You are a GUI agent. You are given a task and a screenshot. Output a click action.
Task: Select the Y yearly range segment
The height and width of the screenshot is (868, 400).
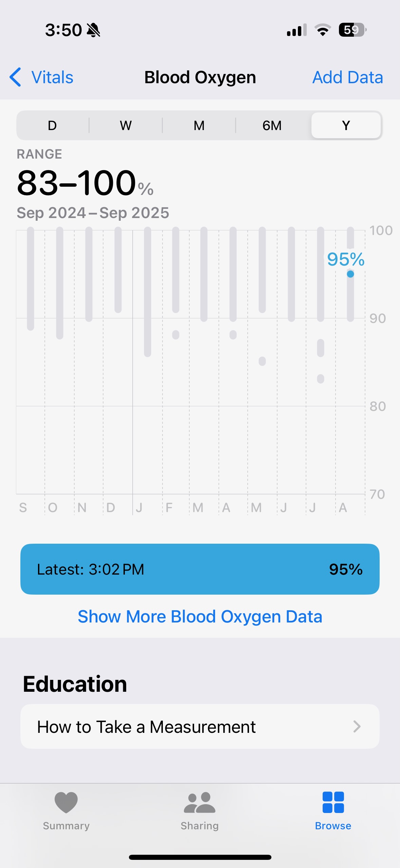coord(346,125)
